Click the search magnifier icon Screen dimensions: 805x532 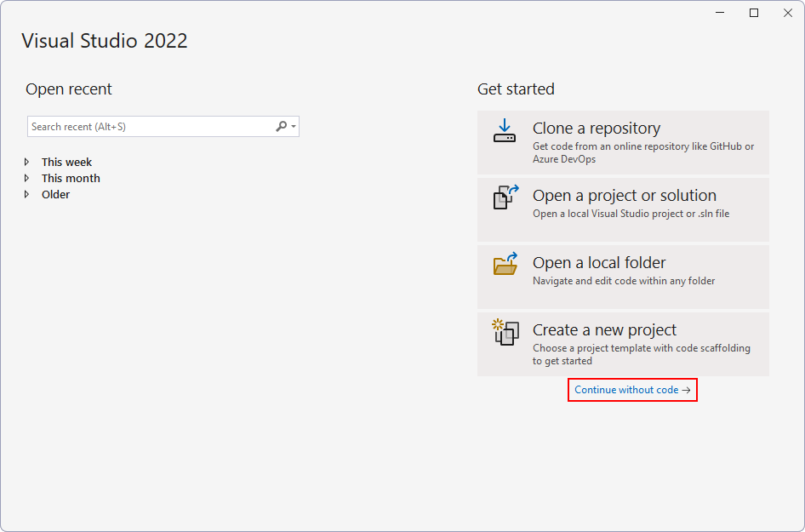click(281, 126)
